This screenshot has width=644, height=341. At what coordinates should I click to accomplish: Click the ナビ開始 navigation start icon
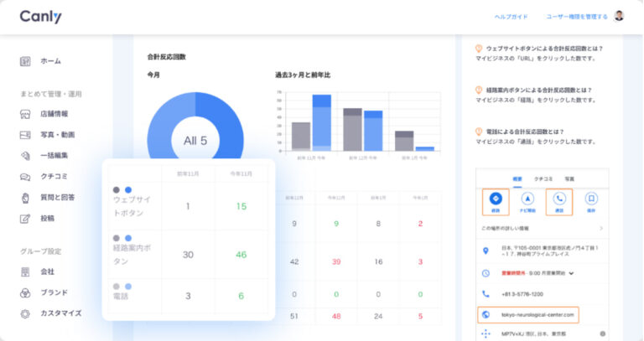(x=527, y=199)
